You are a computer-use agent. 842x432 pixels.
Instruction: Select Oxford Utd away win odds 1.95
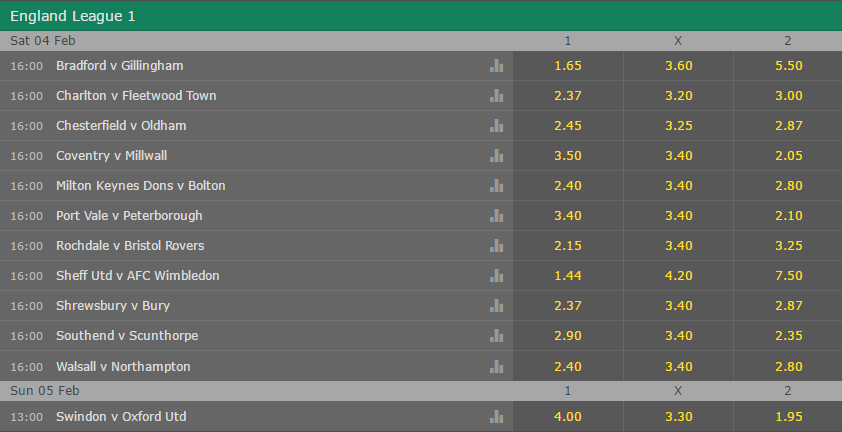click(788, 416)
